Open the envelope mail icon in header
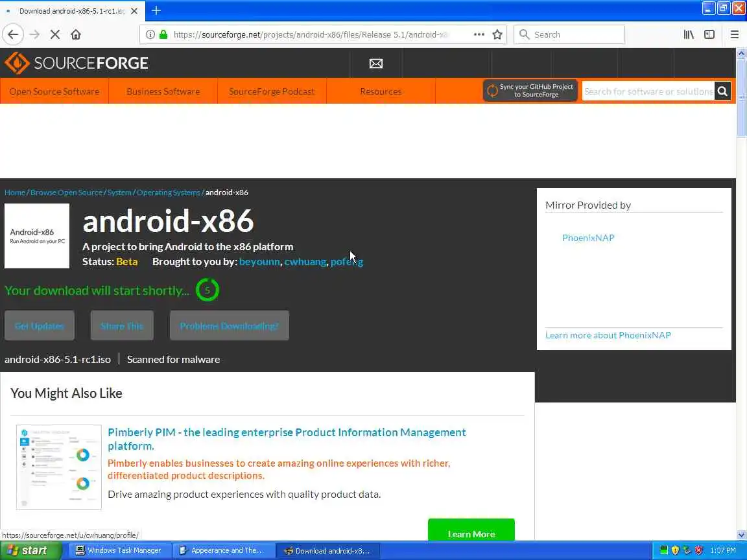747x560 pixels. (x=376, y=64)
